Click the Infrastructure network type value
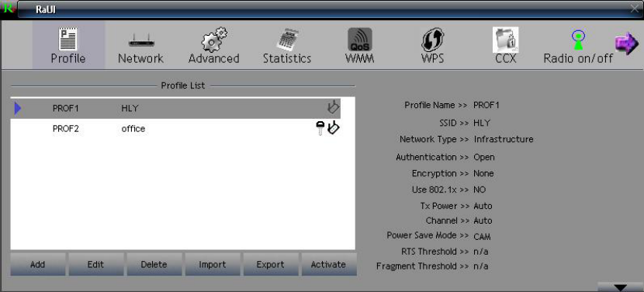The width and height of the screenshot is (644, 292). (x=504, y=140)
